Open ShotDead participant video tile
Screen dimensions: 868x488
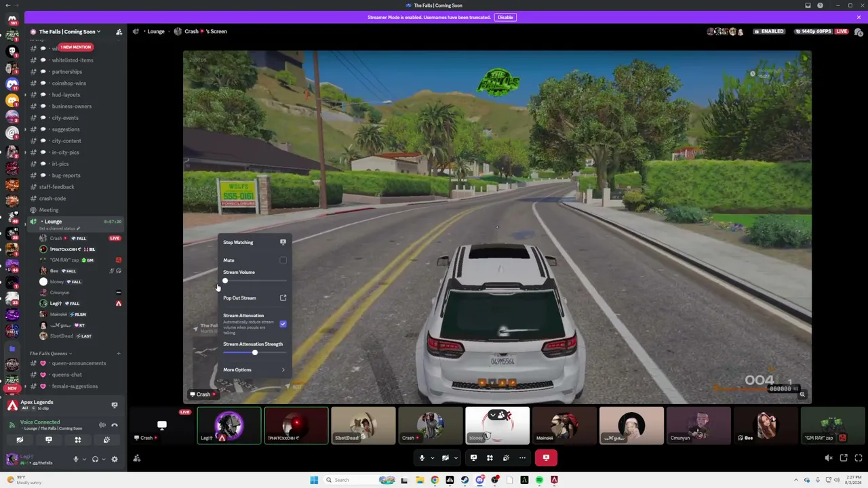363,426
